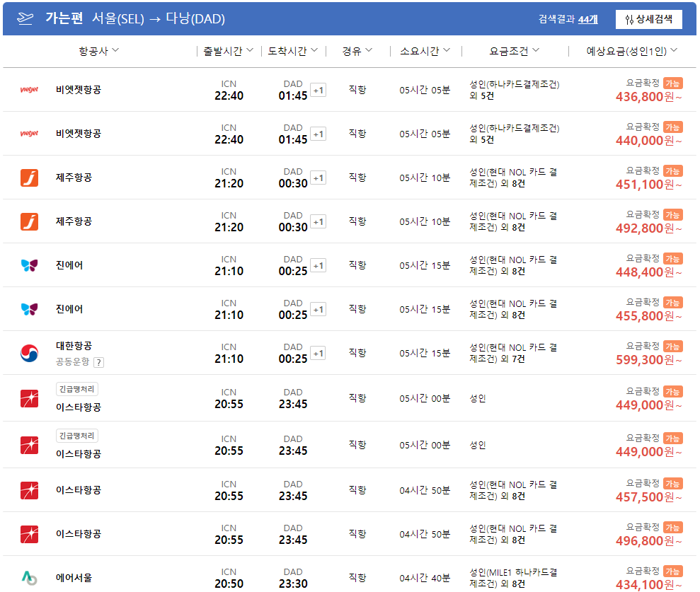Click the Air Seoul logo at the bottom
The image size is (700, 592).
click(29, 579)
